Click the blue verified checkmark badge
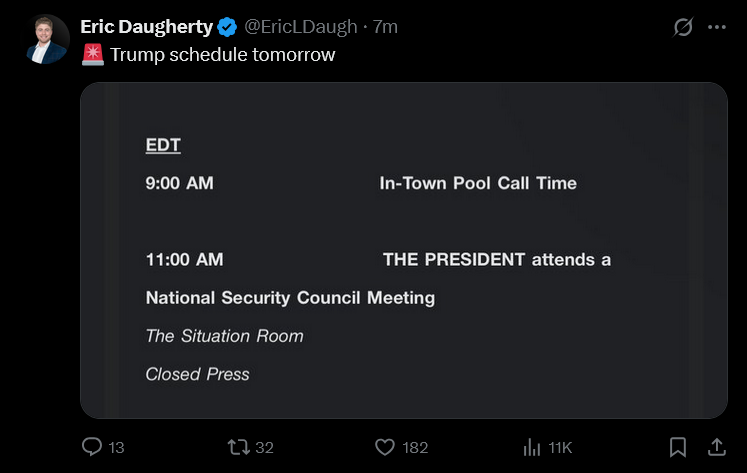This screenshot has height=473, width=747. click(227, 27)
